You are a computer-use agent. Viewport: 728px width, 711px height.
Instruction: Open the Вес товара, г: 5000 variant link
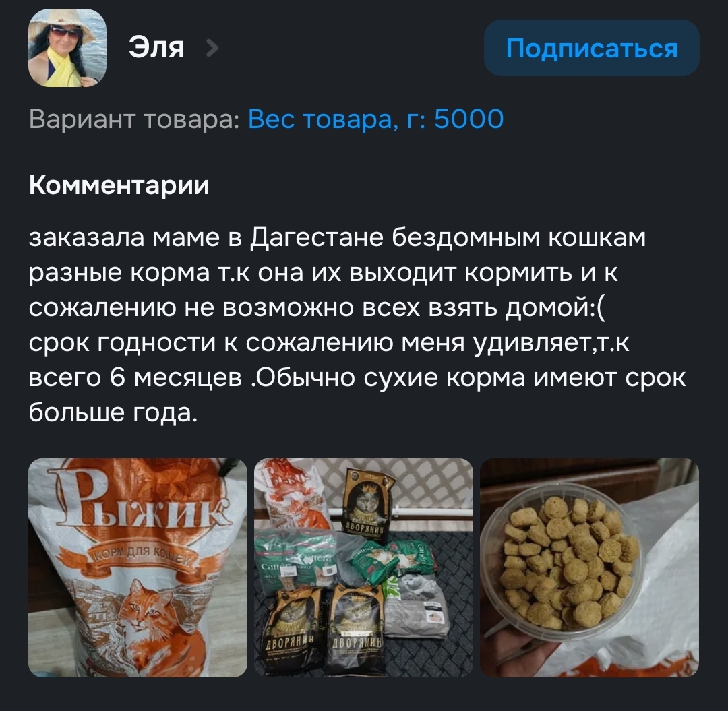[375, 119]
